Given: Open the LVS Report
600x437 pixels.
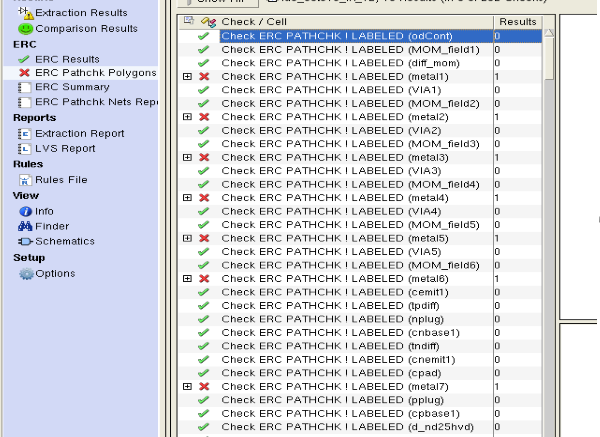Looking at the screenshot, I should tap(65, 148).
